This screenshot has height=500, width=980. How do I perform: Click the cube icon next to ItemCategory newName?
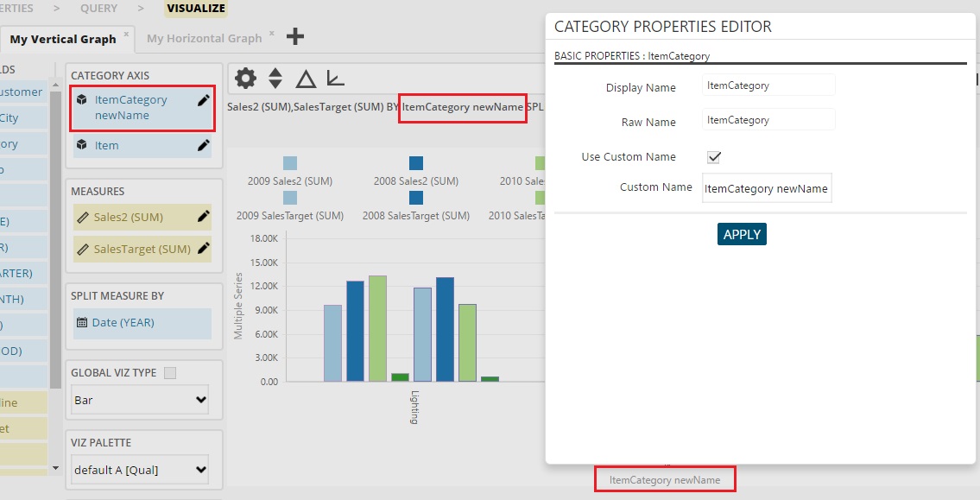[x=81, y=99]
